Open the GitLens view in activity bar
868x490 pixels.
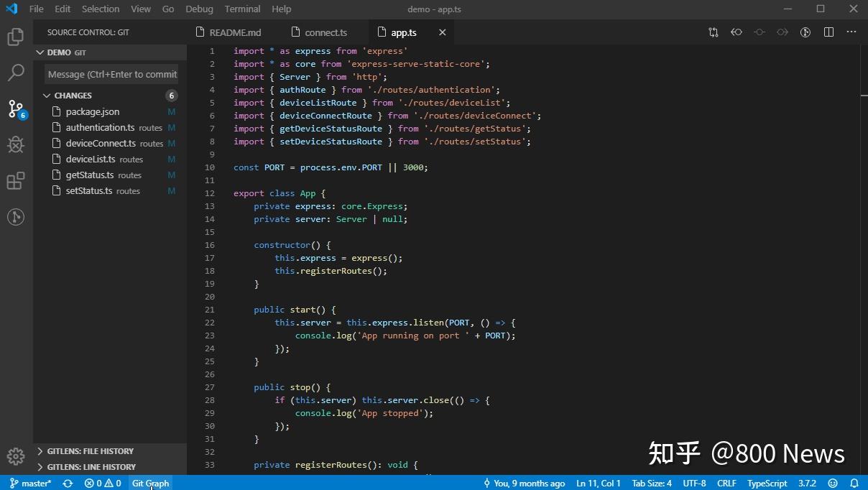coord(16,216)
